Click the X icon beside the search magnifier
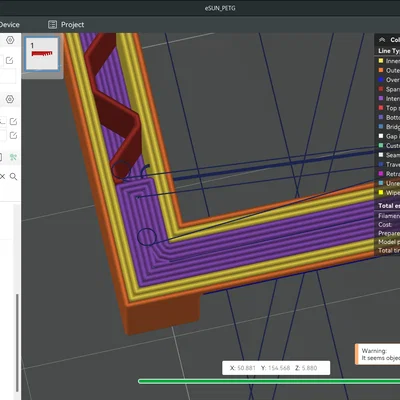The width and height of the screenshot is (400, 400). click(2, 176)
